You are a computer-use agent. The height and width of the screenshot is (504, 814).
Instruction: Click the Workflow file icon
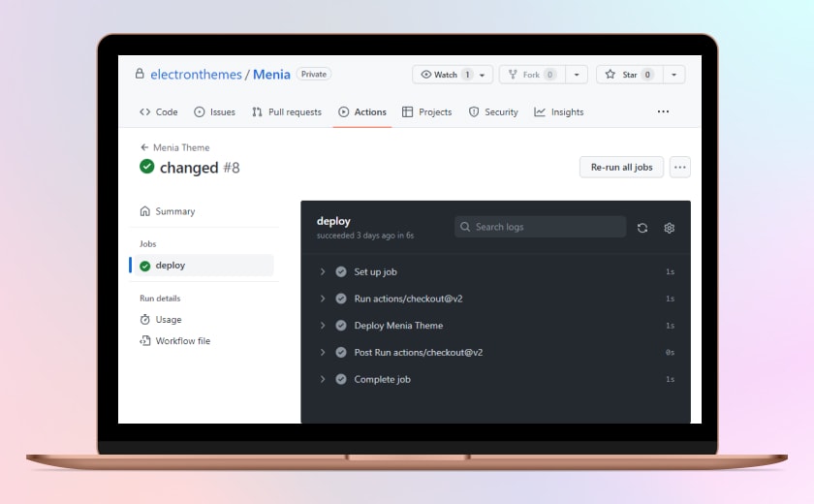[x=144, y=340]
